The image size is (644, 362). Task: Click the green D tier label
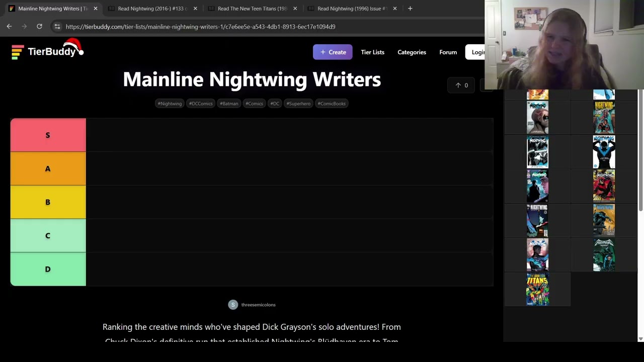tap(48, 269)
